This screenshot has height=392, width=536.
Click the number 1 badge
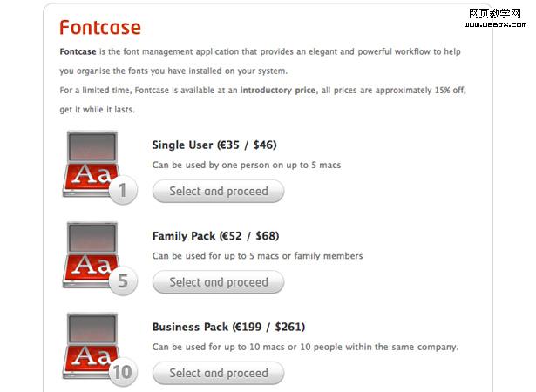(x=123, y=191)
